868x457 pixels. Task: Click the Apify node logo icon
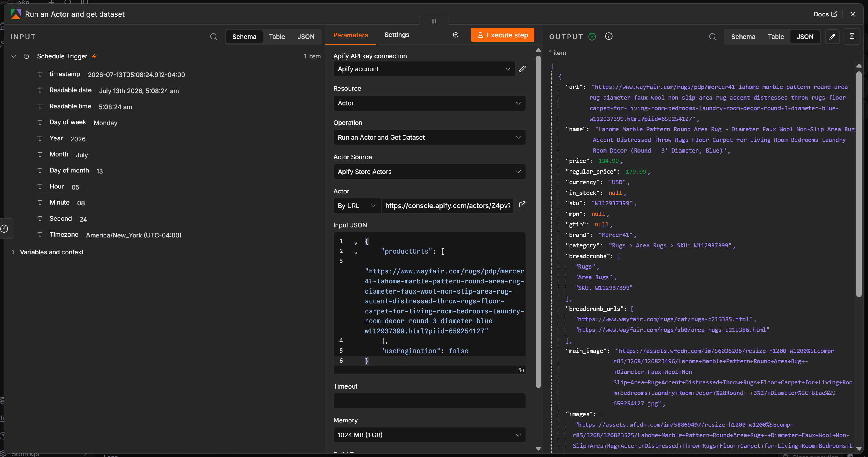coord(16,14)
